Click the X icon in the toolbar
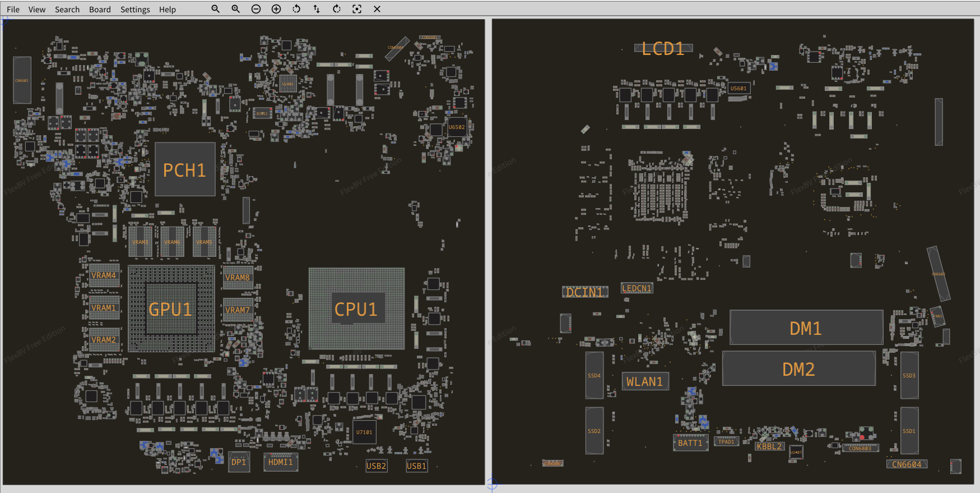Viewport: 980px width, 493px height. click(x=377, y=9)
